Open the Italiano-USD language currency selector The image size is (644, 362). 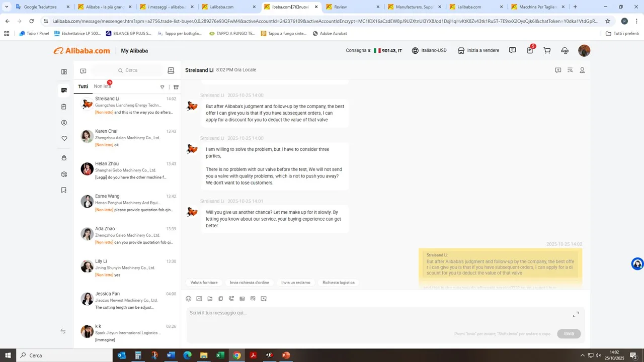coord(429,51)
